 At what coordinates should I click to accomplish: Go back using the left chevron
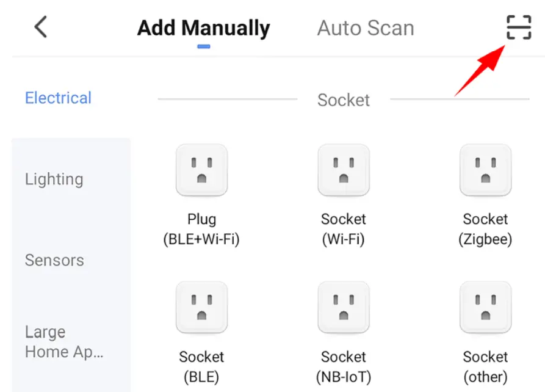40,27
